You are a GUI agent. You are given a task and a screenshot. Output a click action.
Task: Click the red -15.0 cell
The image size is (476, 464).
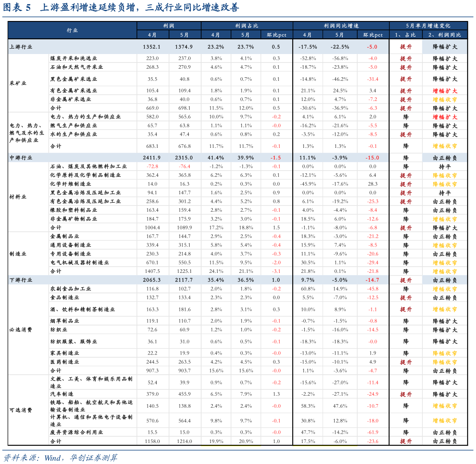[x=373, y=158]
